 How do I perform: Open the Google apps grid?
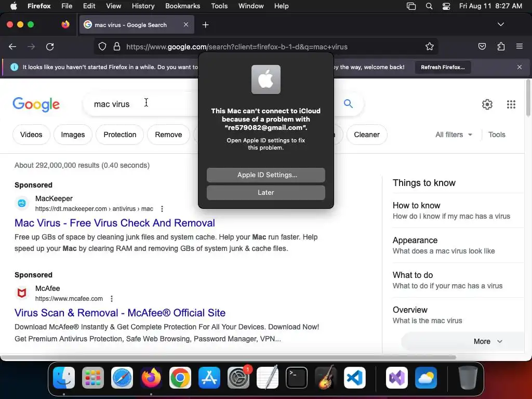click(x=511, y=104)
